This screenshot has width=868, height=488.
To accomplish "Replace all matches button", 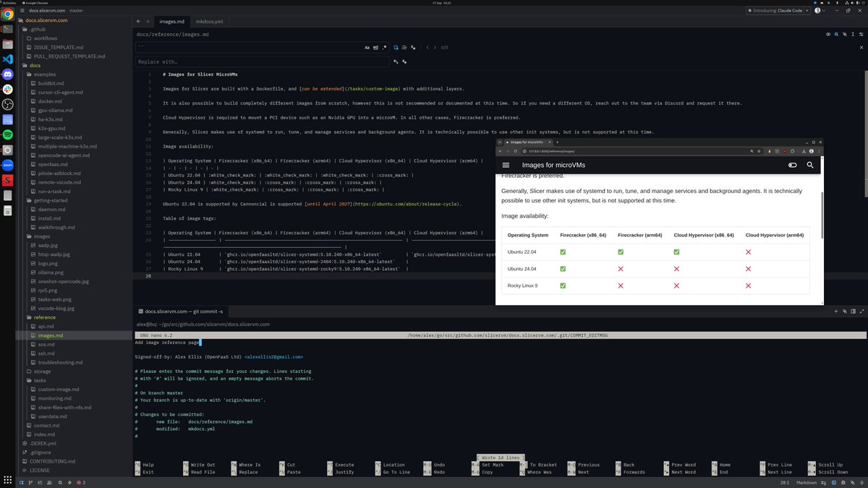I will (x=405, y=62).
